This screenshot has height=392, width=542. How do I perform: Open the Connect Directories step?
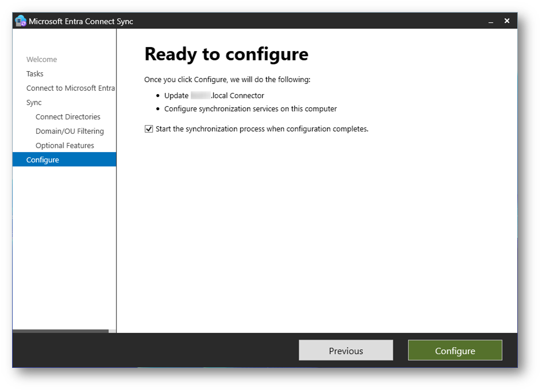(x=68, y=117)
